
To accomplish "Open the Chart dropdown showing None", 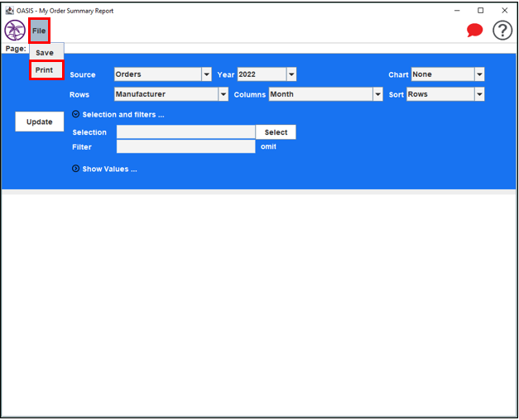I will [448, 74].
